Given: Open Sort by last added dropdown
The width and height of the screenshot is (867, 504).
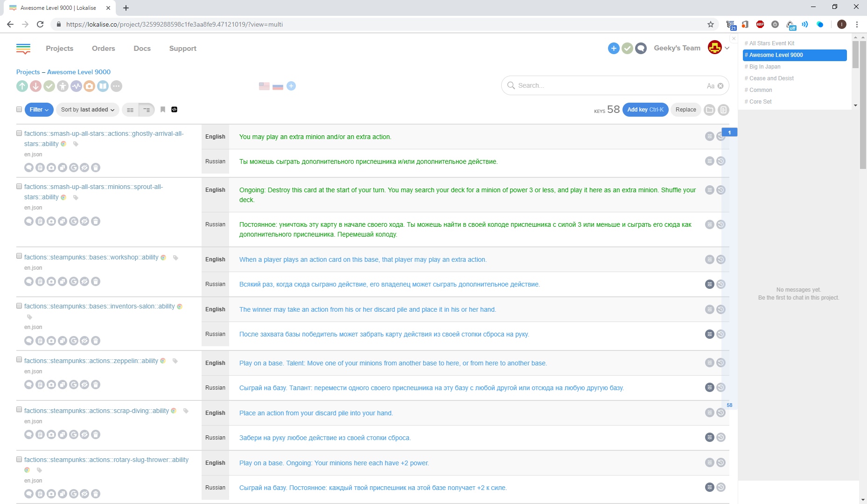Looking at the screenshot, I should click(x=88, y=110).
